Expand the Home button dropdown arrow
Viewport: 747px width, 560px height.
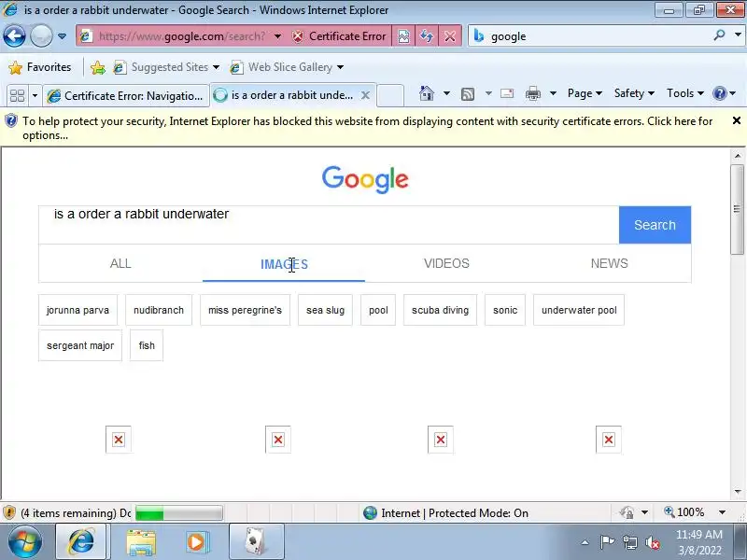(446, 93)
